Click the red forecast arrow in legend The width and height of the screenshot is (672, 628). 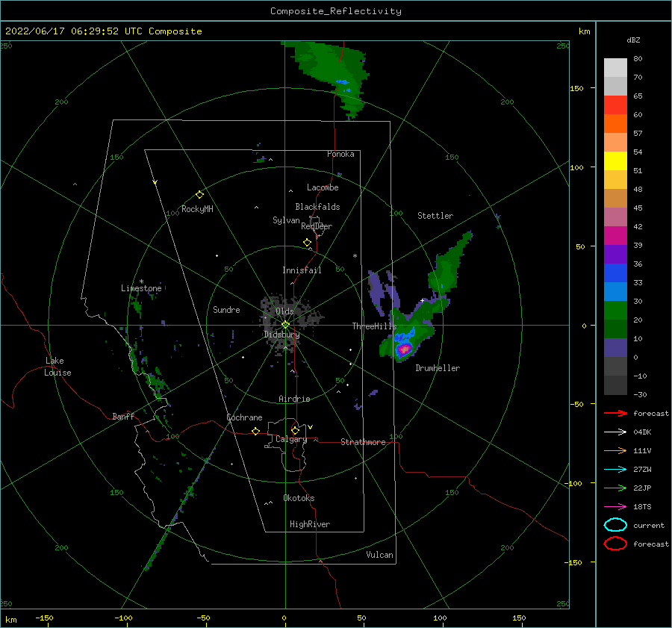click(615, 413)
